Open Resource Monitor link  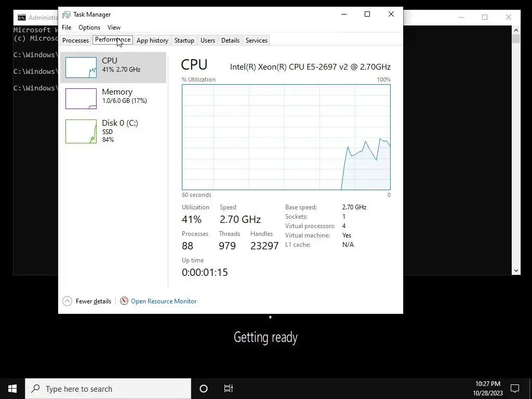click(164, 301)
